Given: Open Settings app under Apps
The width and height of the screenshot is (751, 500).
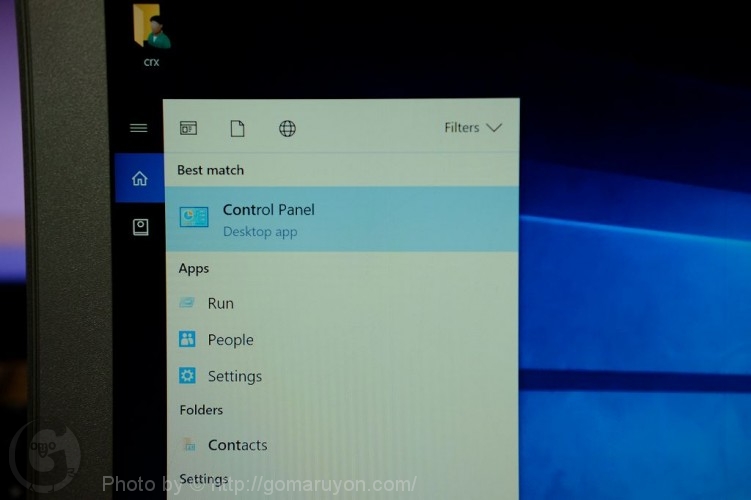Looking at the screenshot, I should (342, 376).
